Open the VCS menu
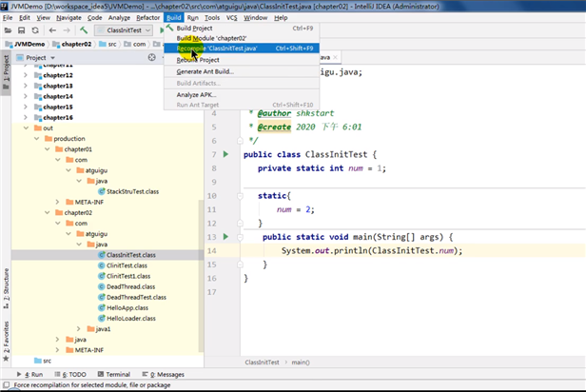This screenshot has width=586, height=392. tap(232, 17)
